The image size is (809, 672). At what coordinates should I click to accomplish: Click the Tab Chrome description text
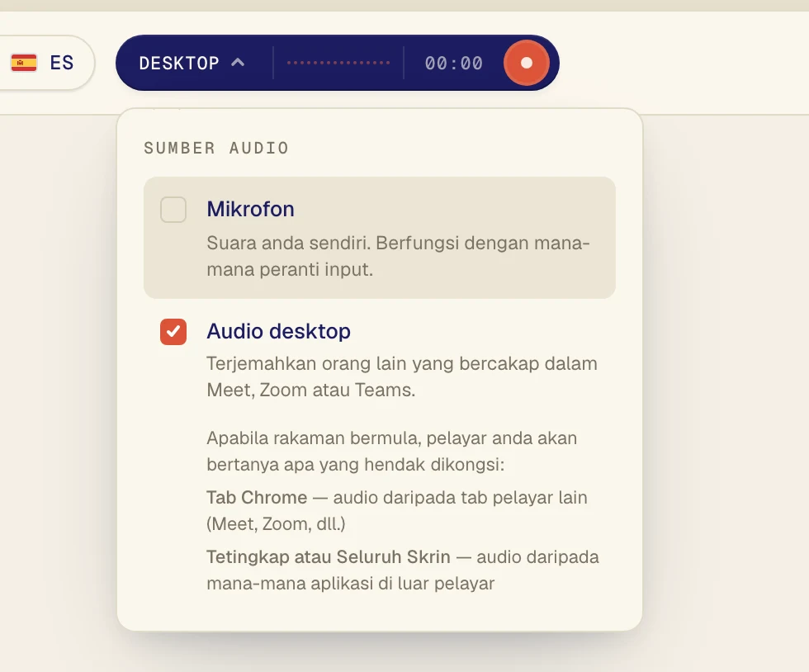coord(397,510)
